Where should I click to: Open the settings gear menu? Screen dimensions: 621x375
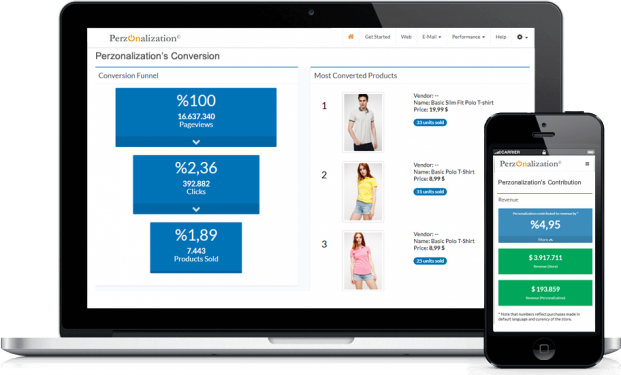point(522,37)
